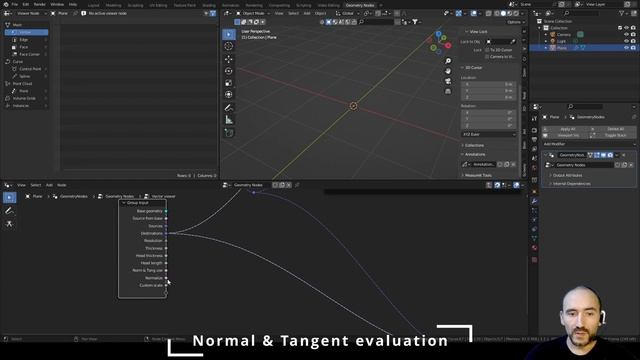Select the Add Cube tool in viewport
This screenshot has height=360, width=640.
point(229,133)
